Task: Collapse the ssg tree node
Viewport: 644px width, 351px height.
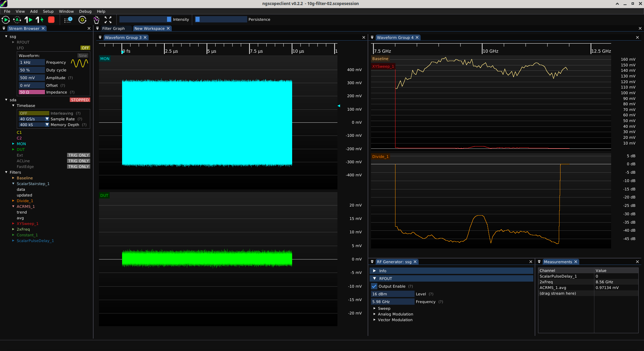Action: [6, 37]
